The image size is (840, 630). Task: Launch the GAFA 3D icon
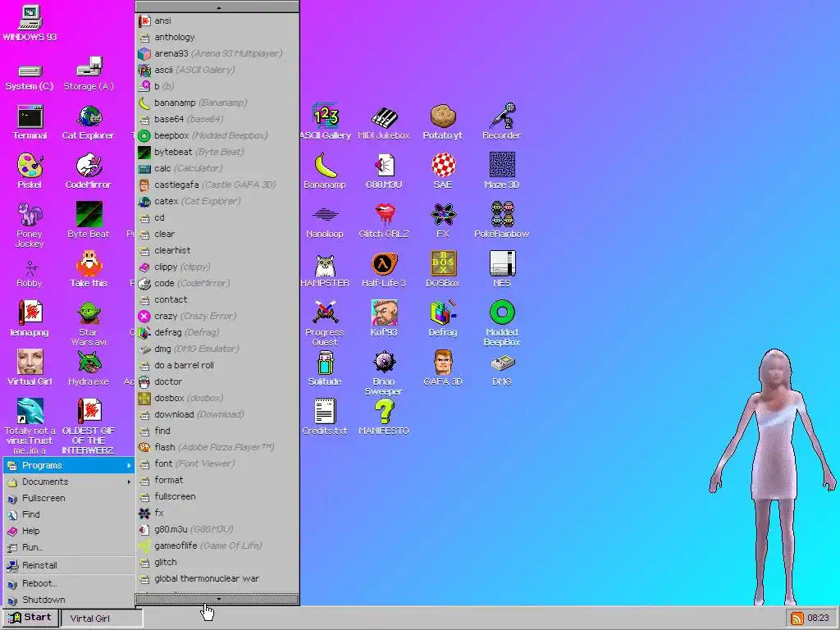442,368
